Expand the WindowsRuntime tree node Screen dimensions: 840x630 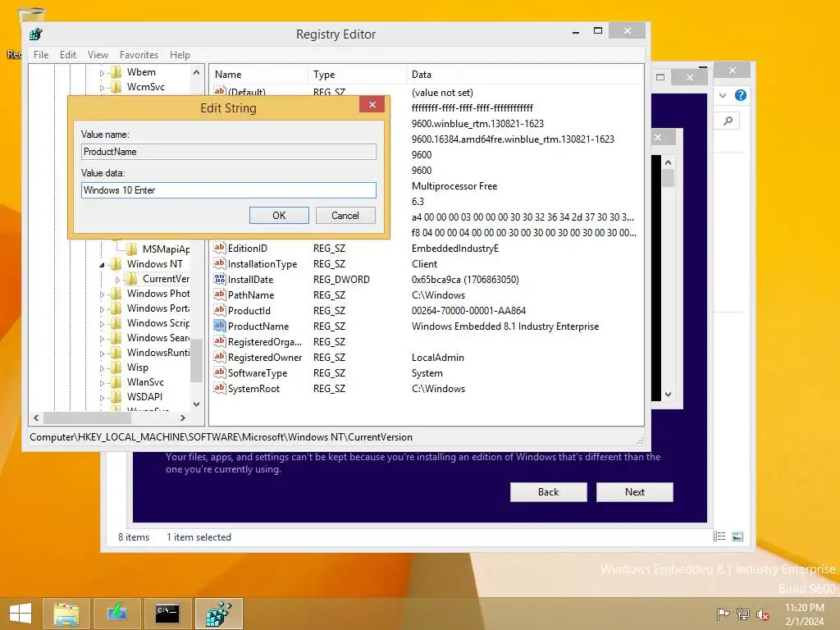[102, 353]
